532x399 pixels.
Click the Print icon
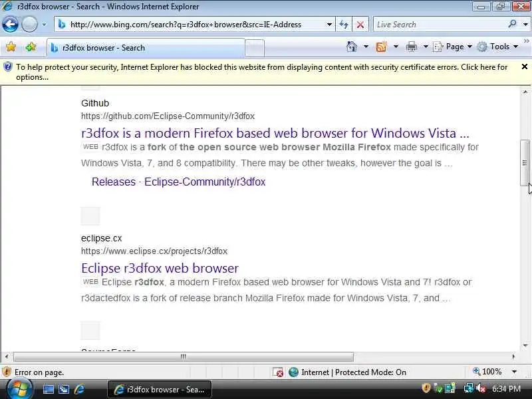tap(411, 47)
